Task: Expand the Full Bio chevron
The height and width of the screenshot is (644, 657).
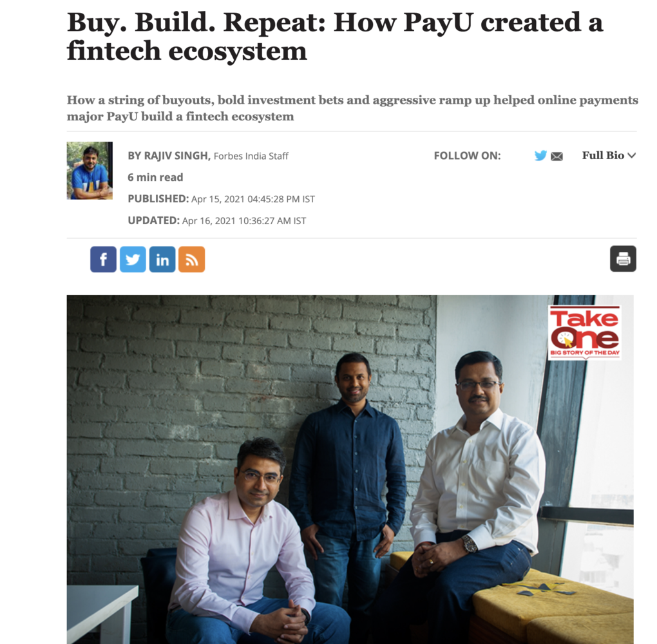Action: [x=632, y=155]
